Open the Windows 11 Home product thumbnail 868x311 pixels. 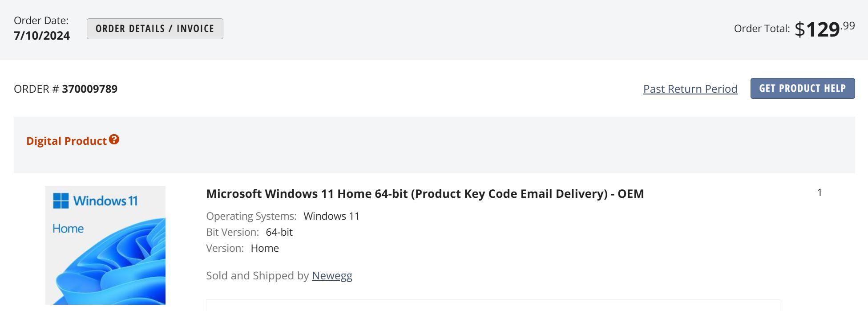click(105, 246)
